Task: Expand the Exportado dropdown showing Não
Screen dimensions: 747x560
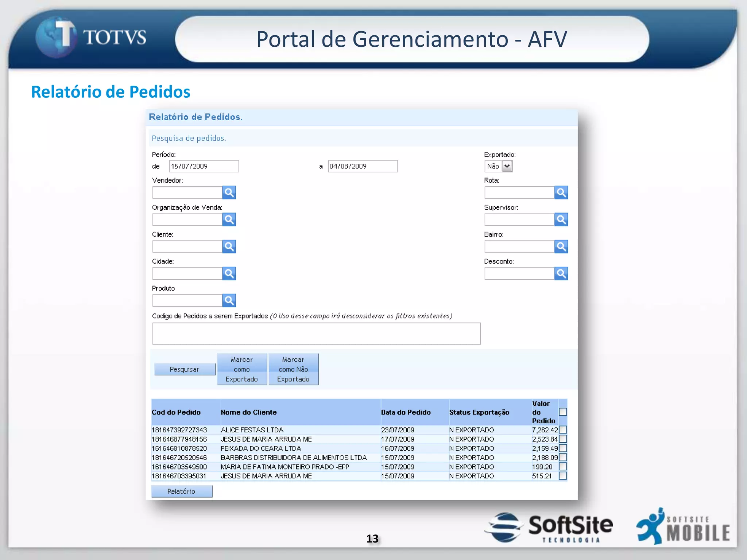Action: click(507, 166)
